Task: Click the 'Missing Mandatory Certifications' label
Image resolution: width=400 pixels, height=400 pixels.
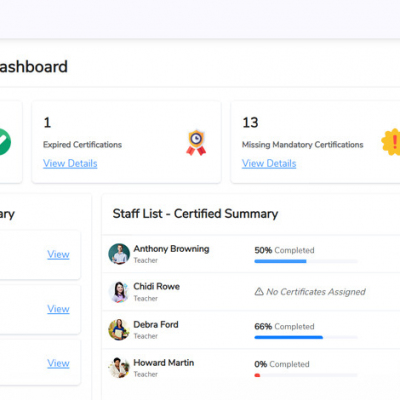Action: [x=303, y=145]
